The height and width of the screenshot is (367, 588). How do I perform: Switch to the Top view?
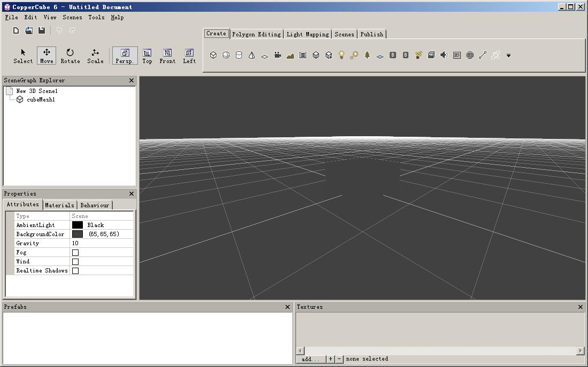pos(147,56)
